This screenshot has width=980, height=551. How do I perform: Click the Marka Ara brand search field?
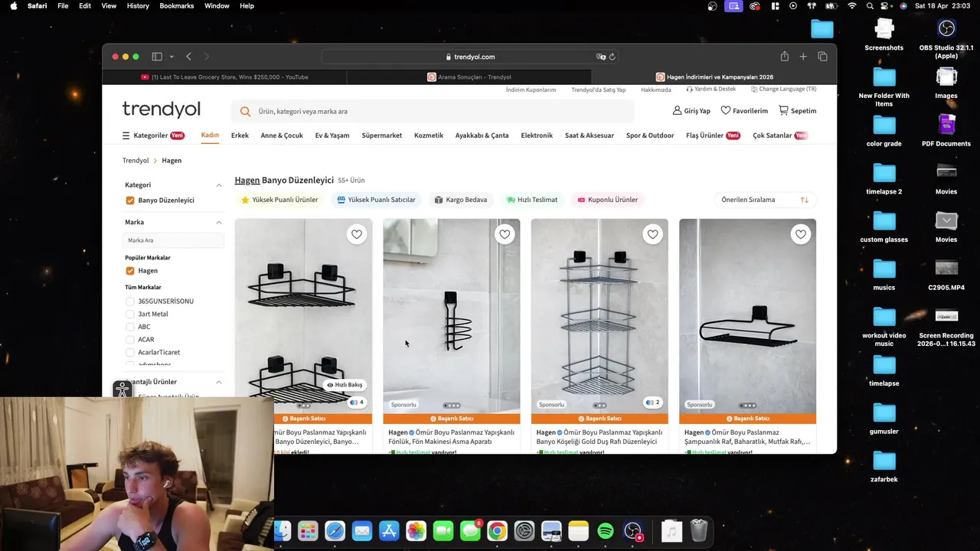coord(173,240)
